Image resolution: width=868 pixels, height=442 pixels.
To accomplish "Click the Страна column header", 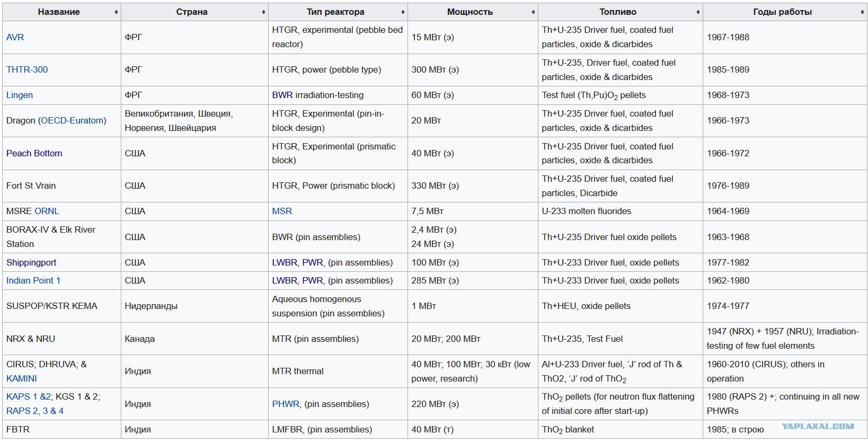I will coord(194,12).
